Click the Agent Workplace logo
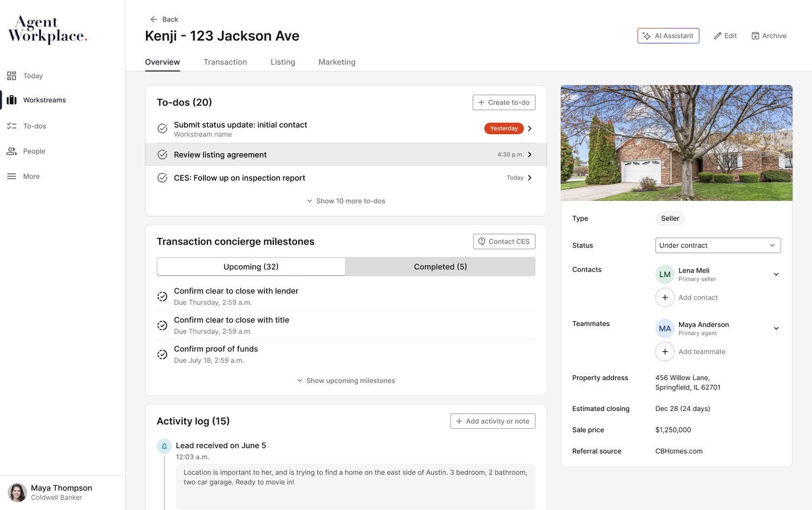 coord(48,30)
